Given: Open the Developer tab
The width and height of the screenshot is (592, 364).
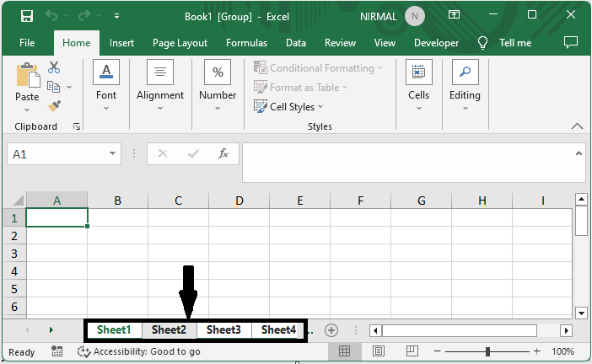Looking at the screenshot, I should point(436,43).
